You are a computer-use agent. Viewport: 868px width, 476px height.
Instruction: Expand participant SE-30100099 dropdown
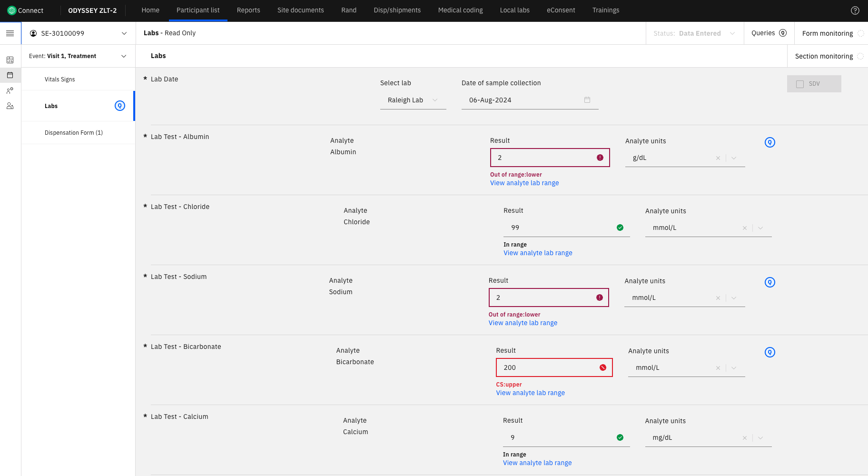click(124, 33)
